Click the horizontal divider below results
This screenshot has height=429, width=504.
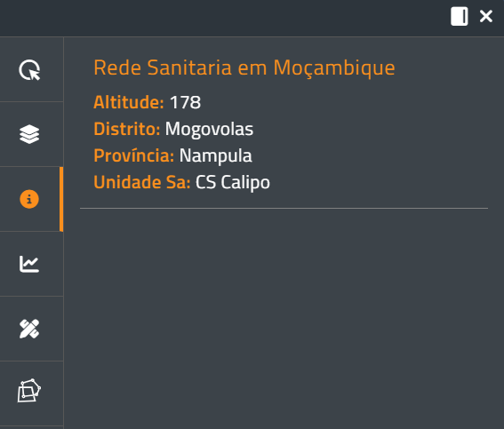[x=284, y=209]
